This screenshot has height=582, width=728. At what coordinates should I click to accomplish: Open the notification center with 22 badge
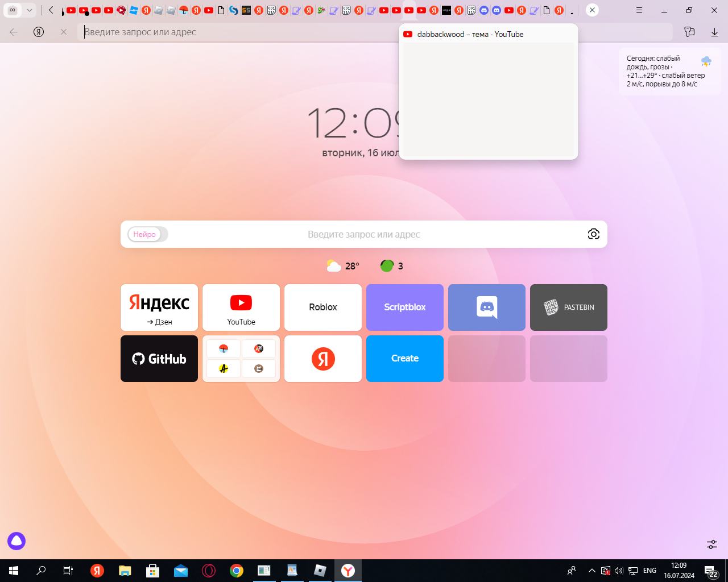click(711, 571)
